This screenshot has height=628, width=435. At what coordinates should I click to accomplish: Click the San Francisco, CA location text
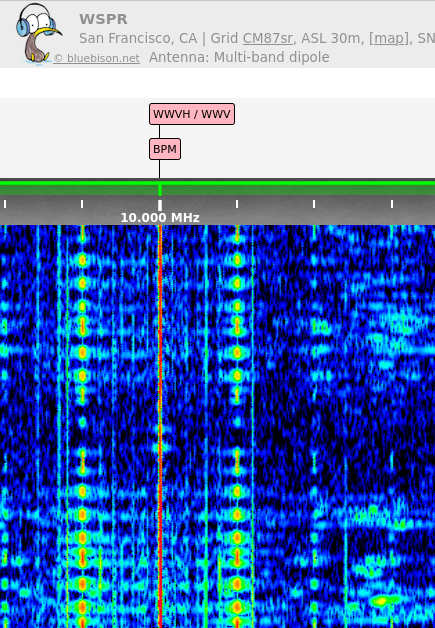pyautogui.click(x=138, y=38)
